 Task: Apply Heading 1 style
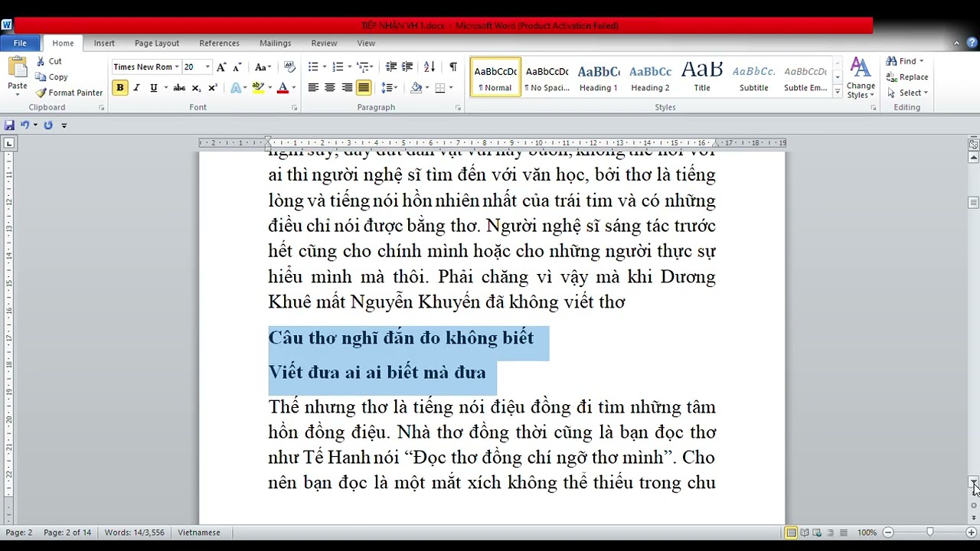tap(599, 77)
